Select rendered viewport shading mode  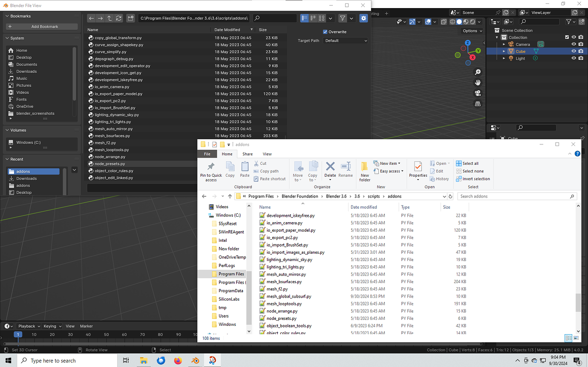click(473, 22)
